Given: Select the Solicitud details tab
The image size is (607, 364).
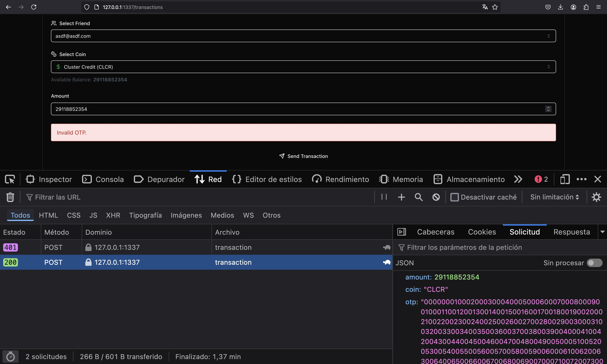Looking at the screenshot, I should click(x=525, y=232).
